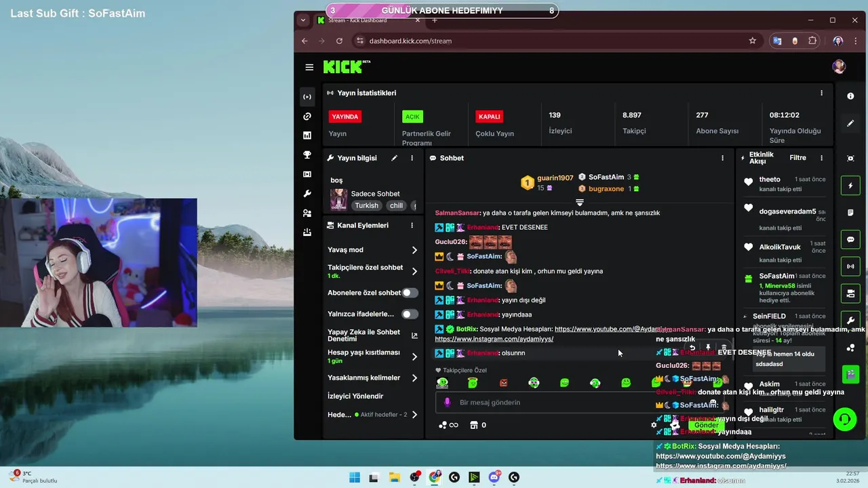
Task: Click the pencil edit icon in right sidebar
Action: coord(850,123)
